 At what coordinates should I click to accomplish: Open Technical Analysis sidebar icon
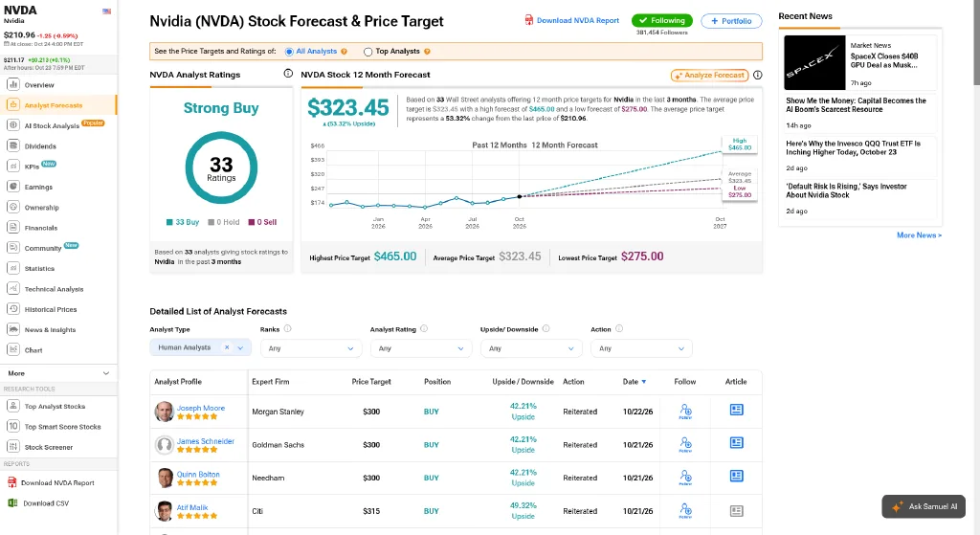pos(12,289)
